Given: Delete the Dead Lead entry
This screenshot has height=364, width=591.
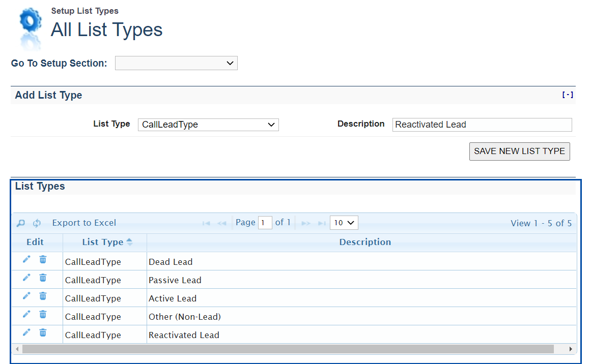Looking at the screenshot, I should (x=43, y=260).
